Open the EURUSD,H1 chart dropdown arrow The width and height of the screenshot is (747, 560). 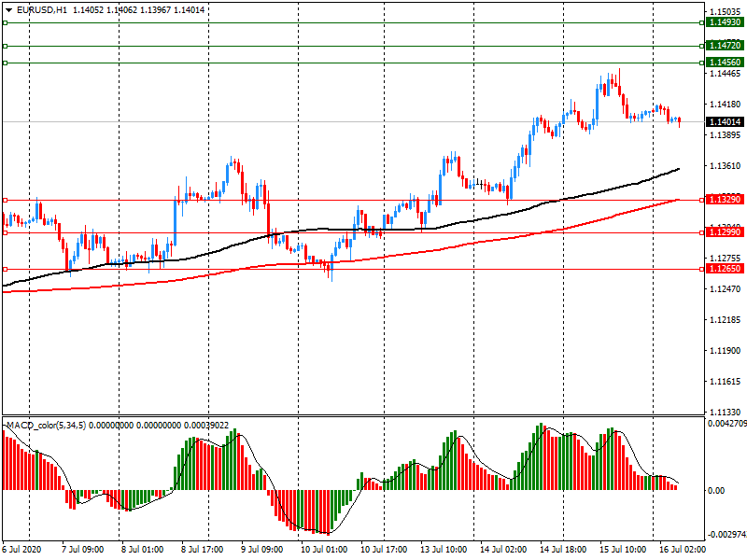(x=8, y=10)
